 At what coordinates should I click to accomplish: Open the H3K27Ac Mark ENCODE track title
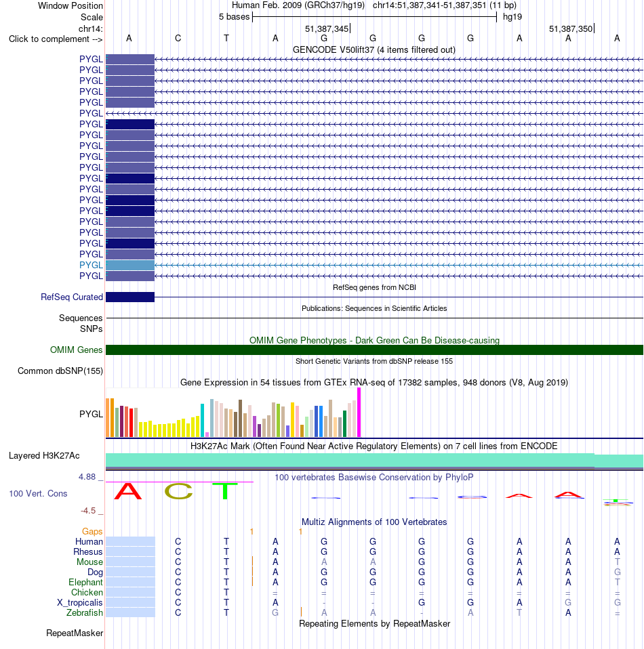coord(374,446)
